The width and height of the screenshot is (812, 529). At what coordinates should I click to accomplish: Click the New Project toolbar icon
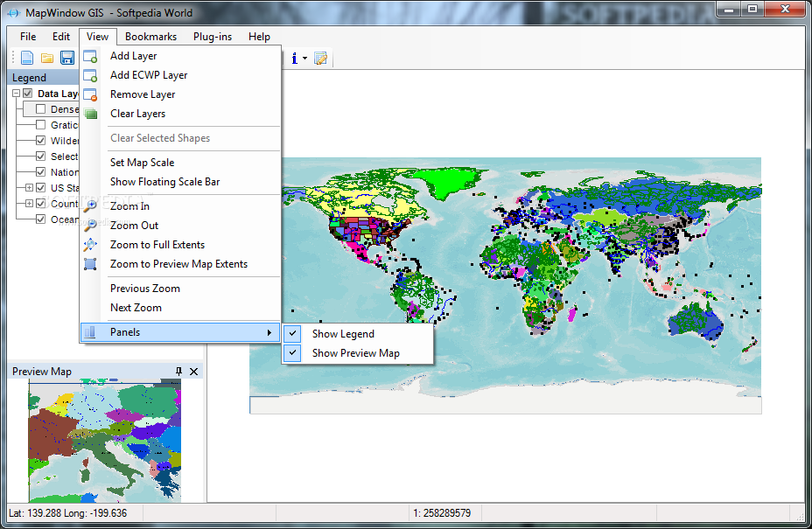[x=27, y=58]
